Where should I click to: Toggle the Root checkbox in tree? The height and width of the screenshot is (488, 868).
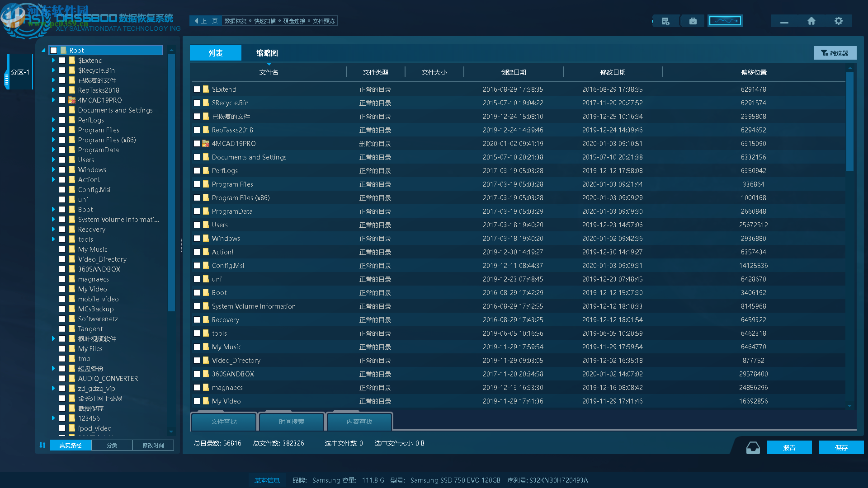tap(54, 51)
